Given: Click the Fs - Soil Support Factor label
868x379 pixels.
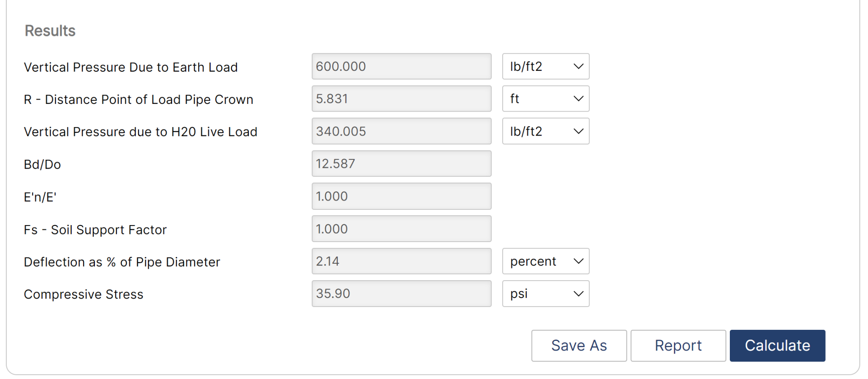Looking at the screenshot, I should pyautogui.click(x=95, y=230).
